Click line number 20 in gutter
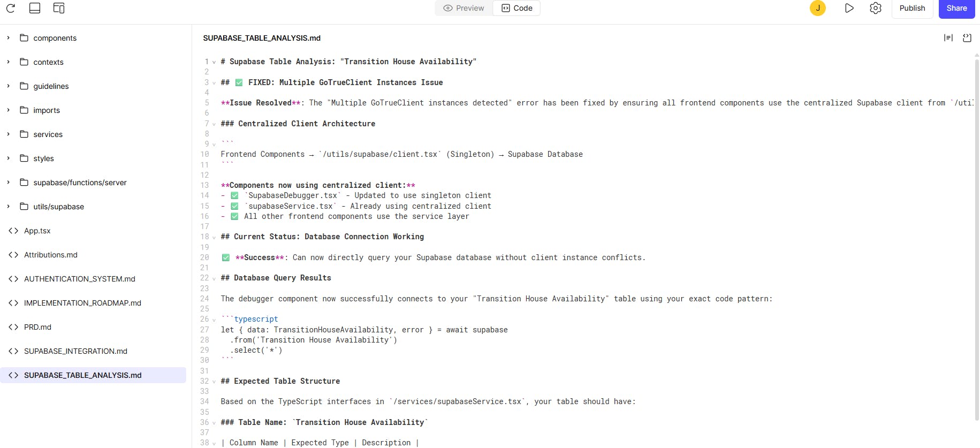The height and width of the screenshot is (448, 980). (204, 257)
